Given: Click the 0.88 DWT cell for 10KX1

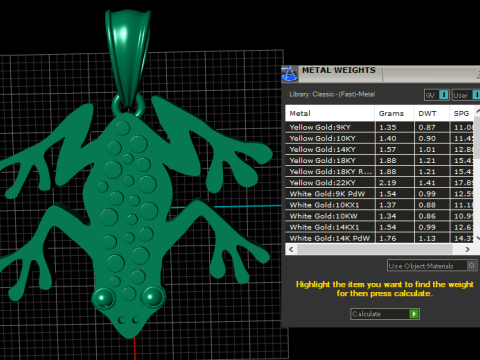Looking at the screenshot, I should pos(432,205).
